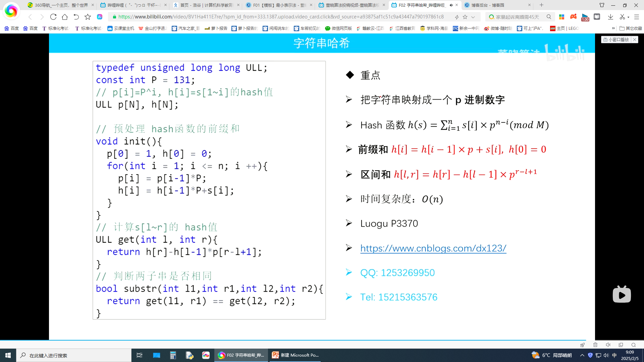Screen dimensions: 644x362
Task: Expand the address bar dropdown chevron
Action: tap(473, 17)
